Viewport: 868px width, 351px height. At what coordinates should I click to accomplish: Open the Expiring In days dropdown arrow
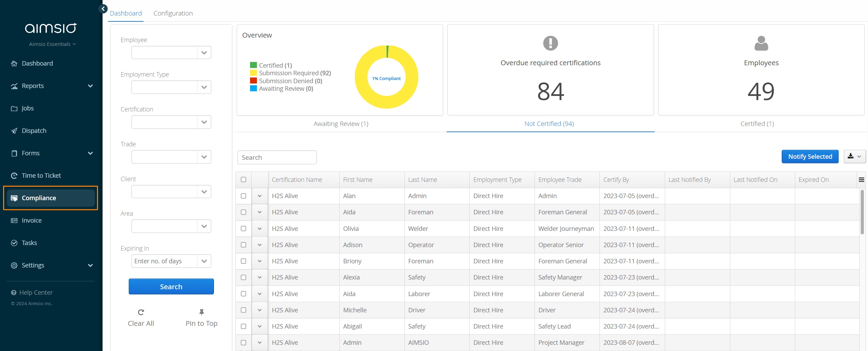(x=204, y=261)
